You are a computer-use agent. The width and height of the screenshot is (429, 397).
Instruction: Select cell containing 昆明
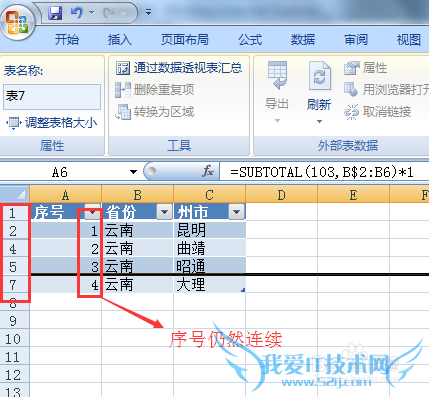click(210, 230)
